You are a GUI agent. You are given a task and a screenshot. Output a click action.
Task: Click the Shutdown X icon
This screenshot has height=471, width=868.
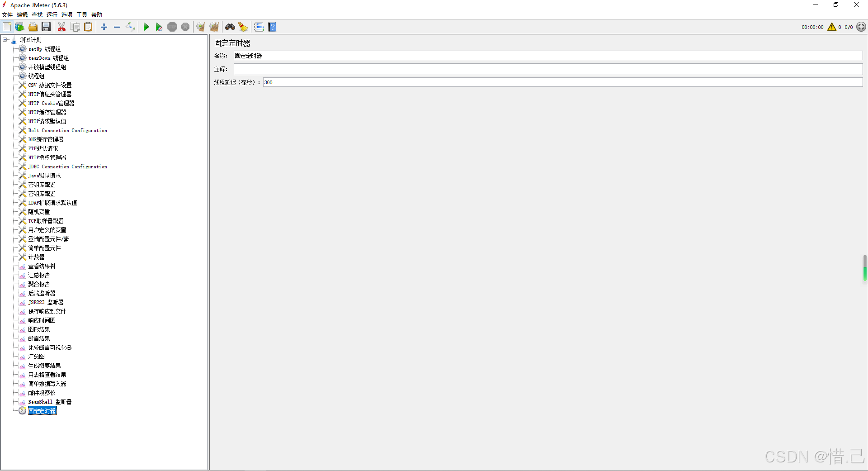[185, 27]
